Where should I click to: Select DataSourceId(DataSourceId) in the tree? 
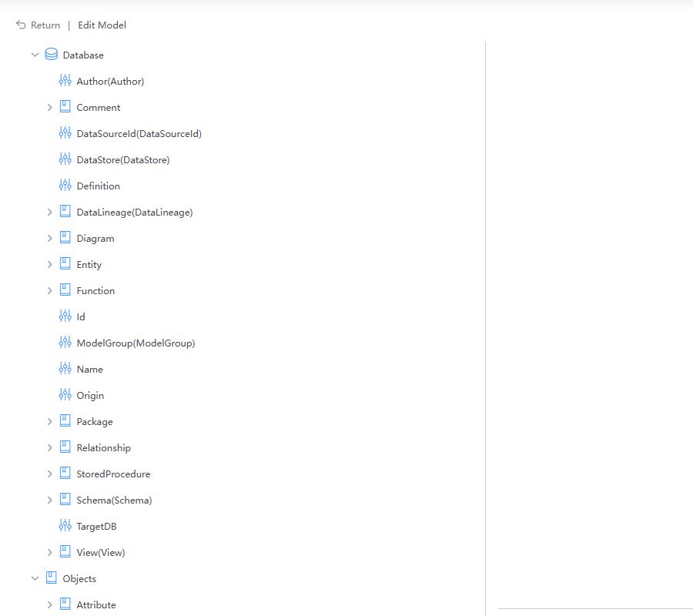[x=139, y=134]
